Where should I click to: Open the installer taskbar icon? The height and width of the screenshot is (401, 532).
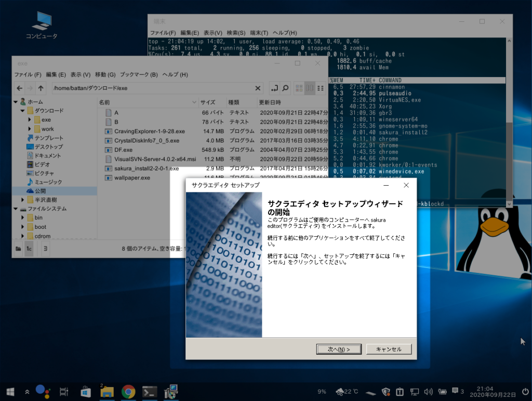click(171, 392)
